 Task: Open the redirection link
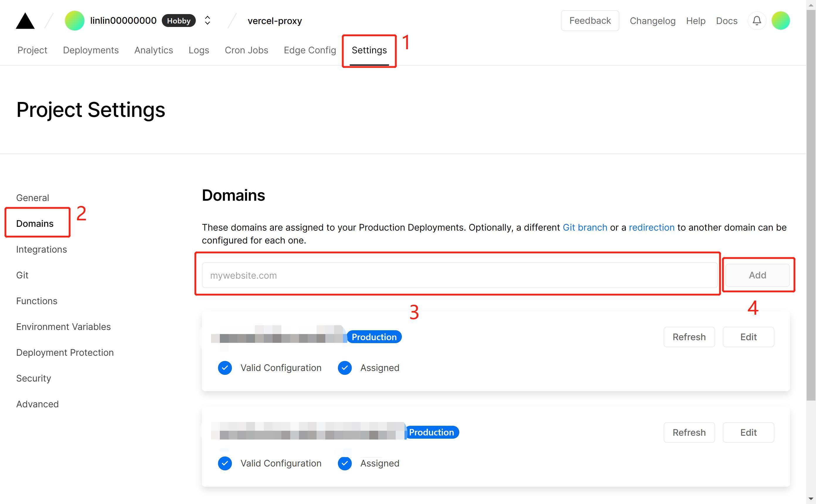[x=651, y=227]
